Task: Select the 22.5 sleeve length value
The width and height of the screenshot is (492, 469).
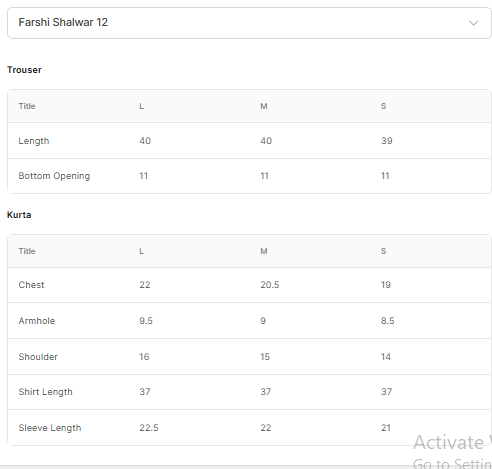Action: pos(149,428)
